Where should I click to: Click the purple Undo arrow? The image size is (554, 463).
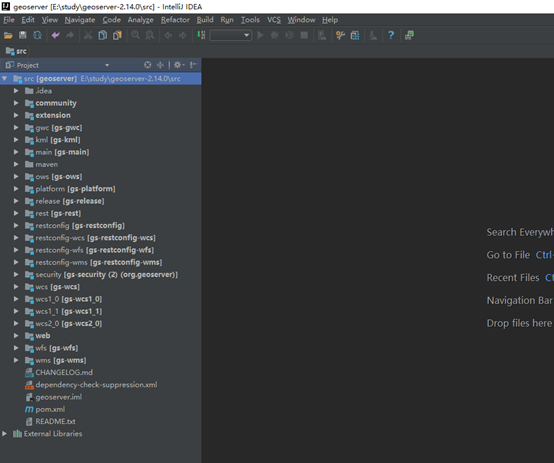(x=55, y=35)
